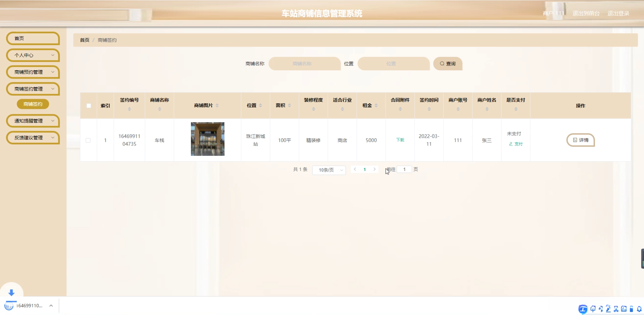Image resolution: width=644 pixels, height=315 pixels.
Task: Go to previous page arrow
Action: coord(355,169)
